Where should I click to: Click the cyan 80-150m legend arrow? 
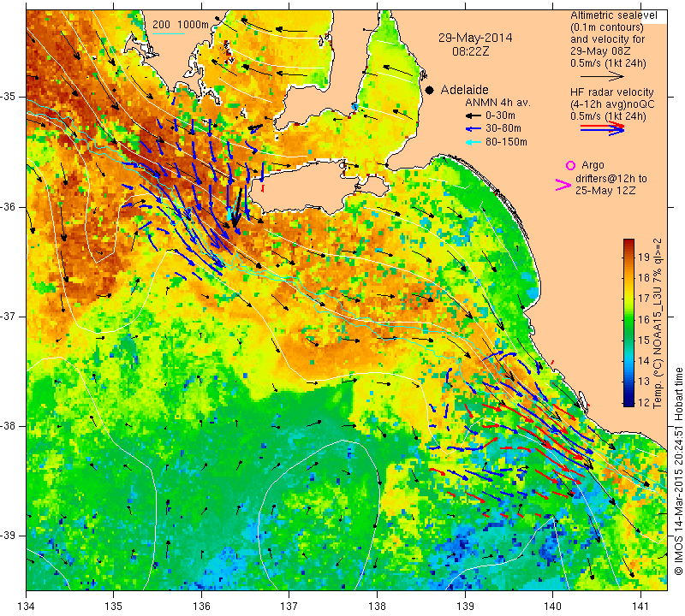474,142
